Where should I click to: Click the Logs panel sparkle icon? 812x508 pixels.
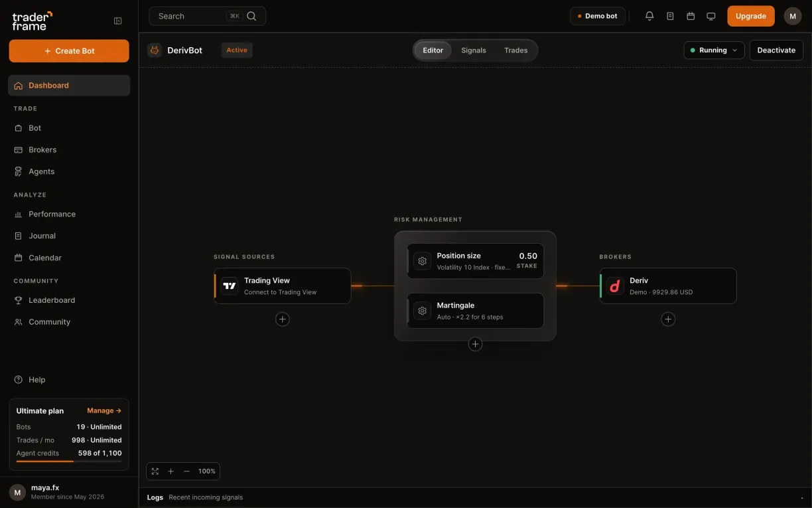pos(802,497)
